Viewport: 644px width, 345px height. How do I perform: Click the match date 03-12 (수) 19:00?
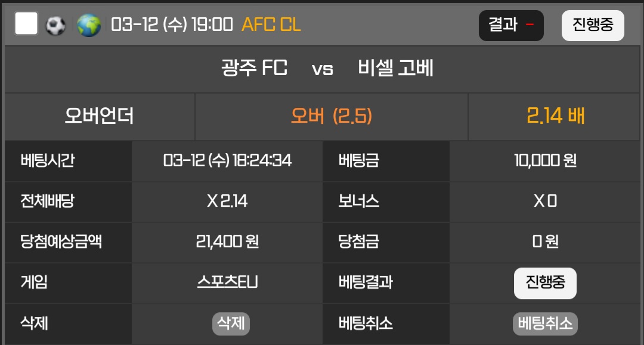point(172,25)
